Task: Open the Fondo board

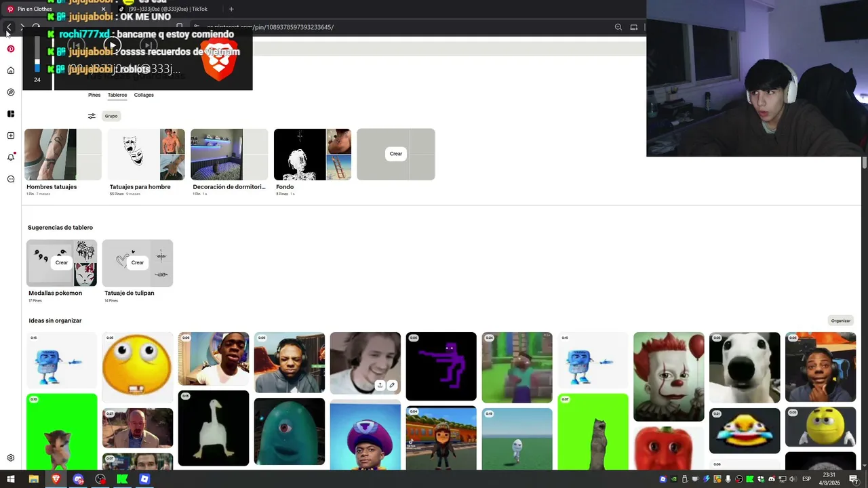Action: pyautogui.click(x=313, y=155)
